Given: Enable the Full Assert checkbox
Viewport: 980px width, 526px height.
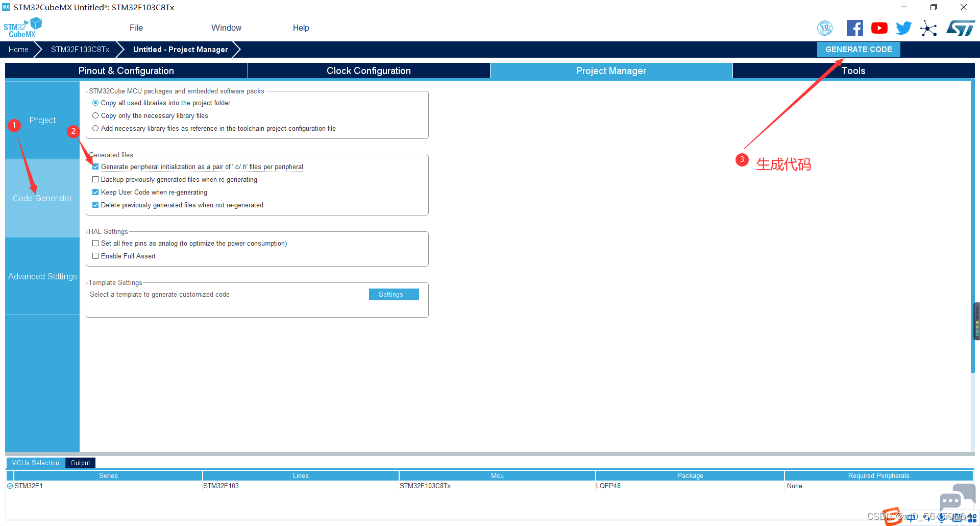Looking at the screenshot, I should (95, 256).
